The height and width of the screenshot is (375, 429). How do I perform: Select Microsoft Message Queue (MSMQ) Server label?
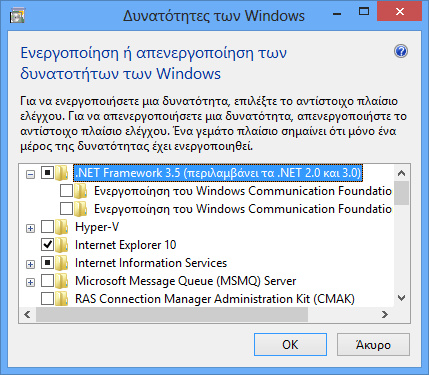pos(186,281)
